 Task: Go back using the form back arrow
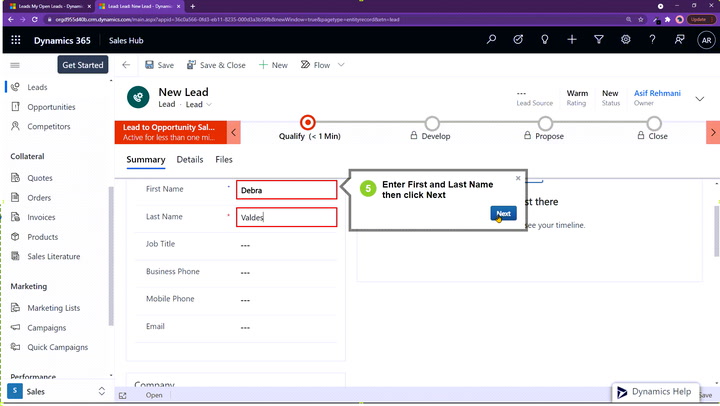pyautogui.click(x=126, y=65)
